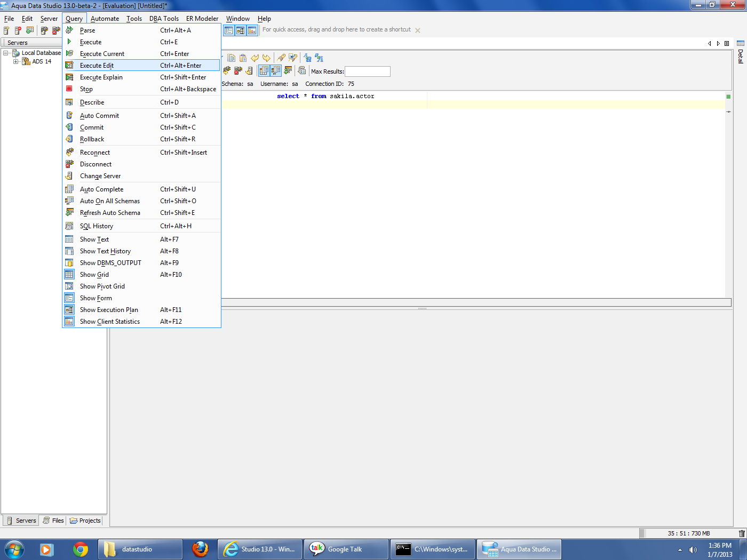Viewport: 747px width, 560px height.
Task: Click the Show Form toolbar toggle icon
Action: coord(229,30)
